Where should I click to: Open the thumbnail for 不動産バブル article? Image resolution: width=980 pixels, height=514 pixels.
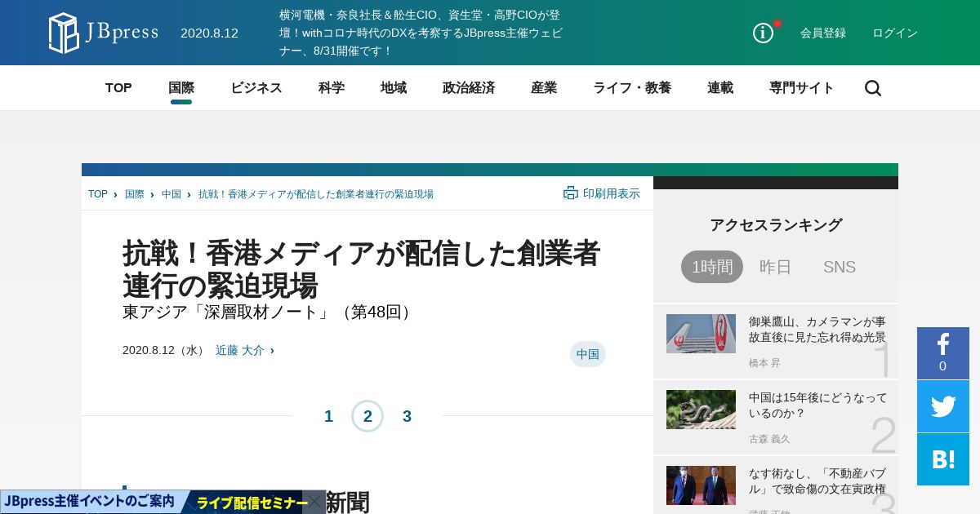tap(701, 485)
